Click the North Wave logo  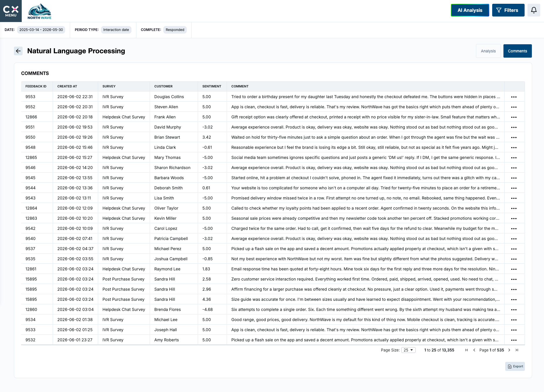click(x=39, y=11)
